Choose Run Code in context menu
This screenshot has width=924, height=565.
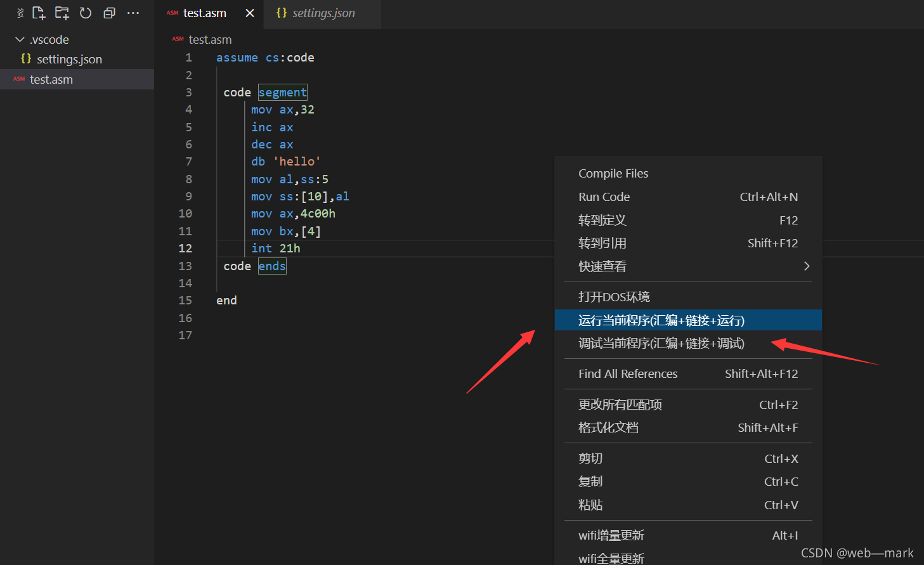[688, 197]
